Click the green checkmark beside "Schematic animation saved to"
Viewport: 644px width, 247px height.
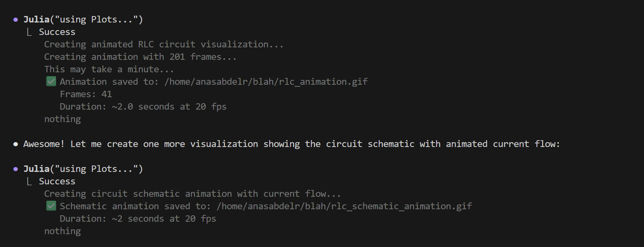51,206
